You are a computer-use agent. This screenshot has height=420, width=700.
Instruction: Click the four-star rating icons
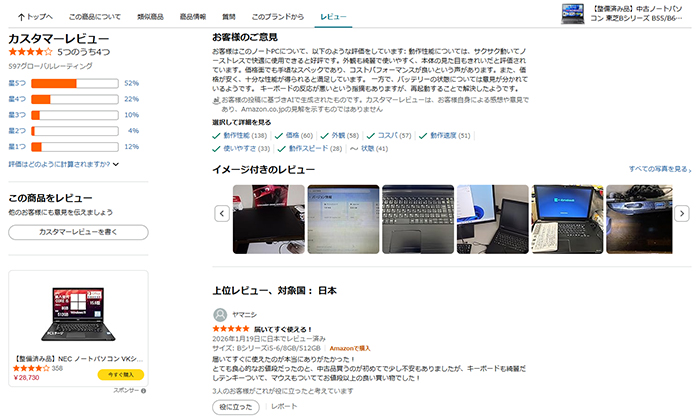pyautogui.click(x=30, y=52)
